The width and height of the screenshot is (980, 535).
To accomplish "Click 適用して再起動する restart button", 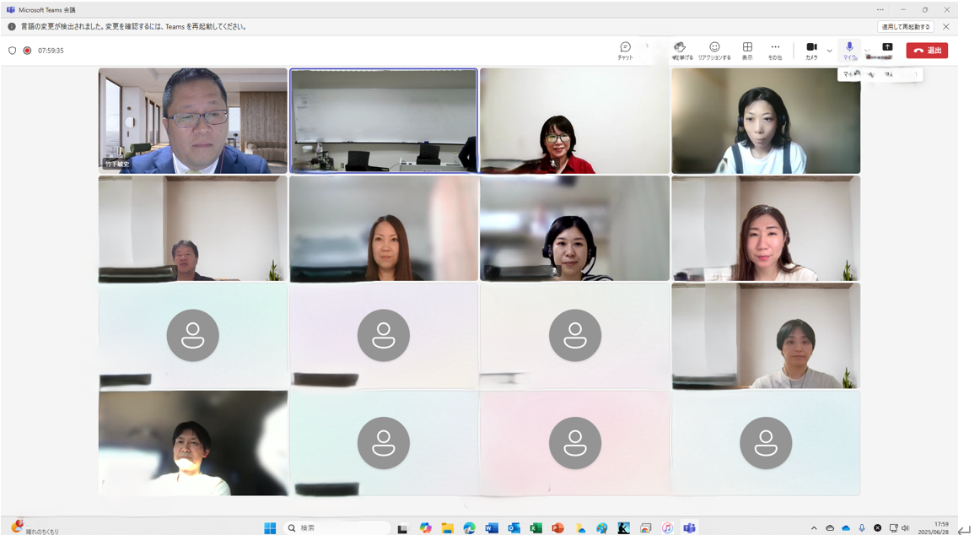I will coord(906,27).
